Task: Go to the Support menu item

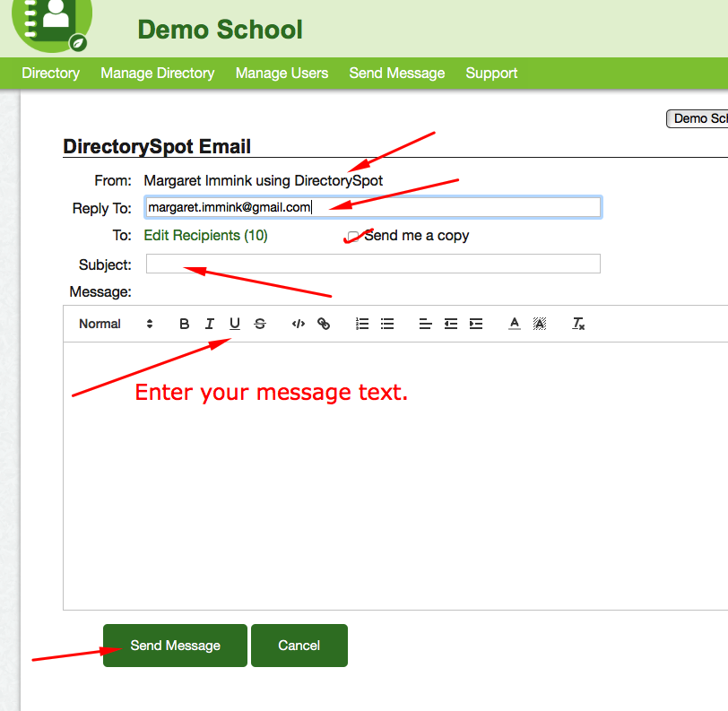Action: tap(491, 74)
